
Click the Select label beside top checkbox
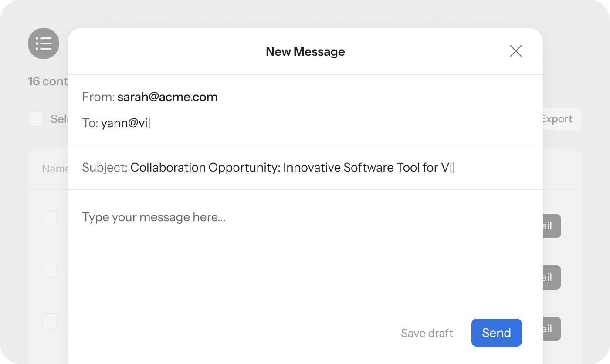[59, 119]
